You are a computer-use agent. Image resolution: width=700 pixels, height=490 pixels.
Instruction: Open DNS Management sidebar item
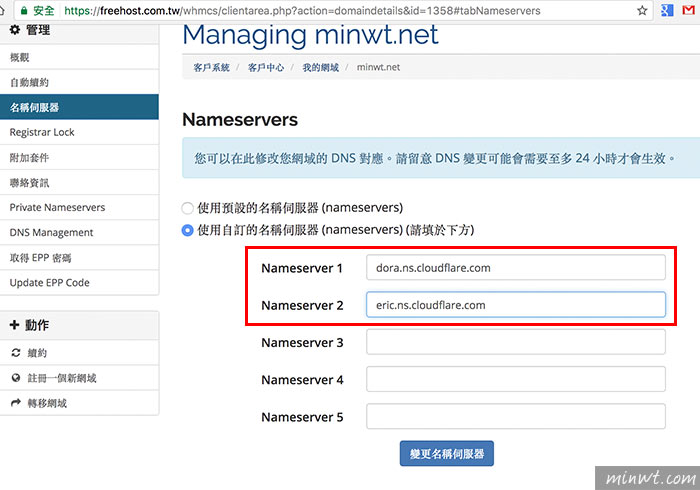79,233
